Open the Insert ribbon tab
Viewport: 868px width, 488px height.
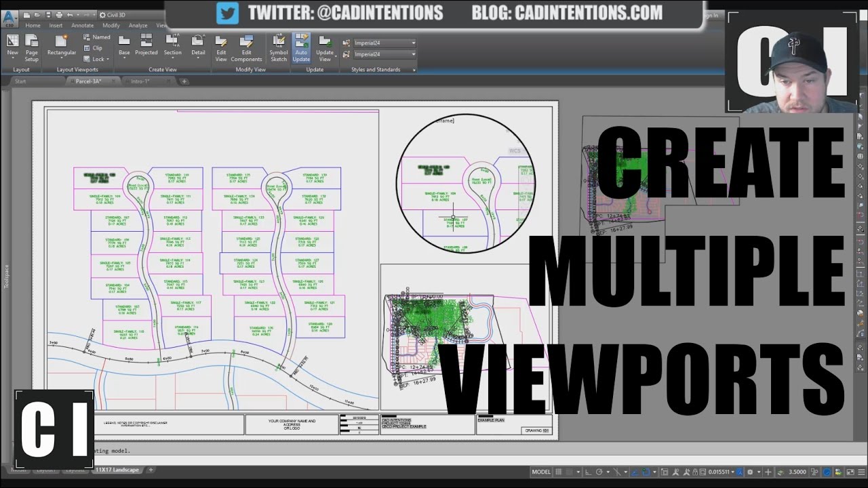coord(56,25)
